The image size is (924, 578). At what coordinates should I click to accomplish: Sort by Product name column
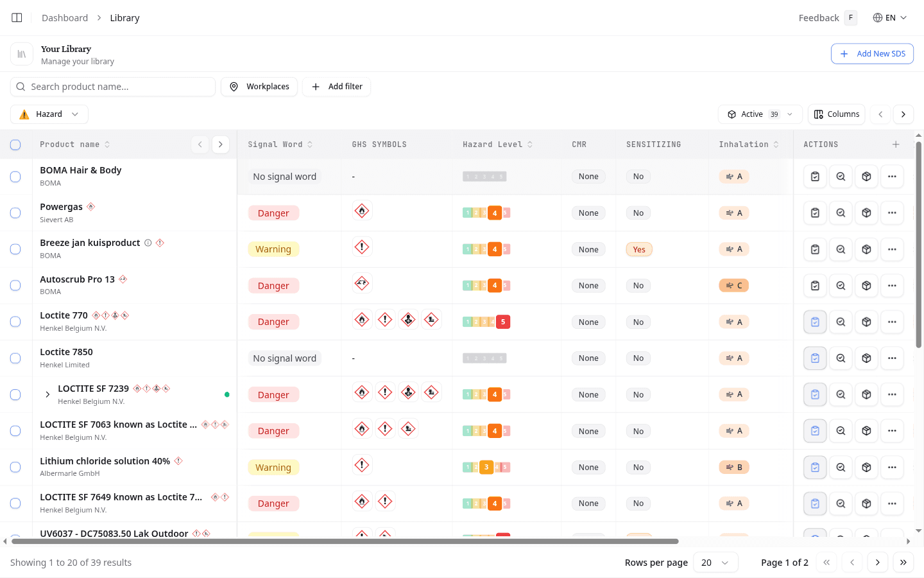[x=75, y=144]
